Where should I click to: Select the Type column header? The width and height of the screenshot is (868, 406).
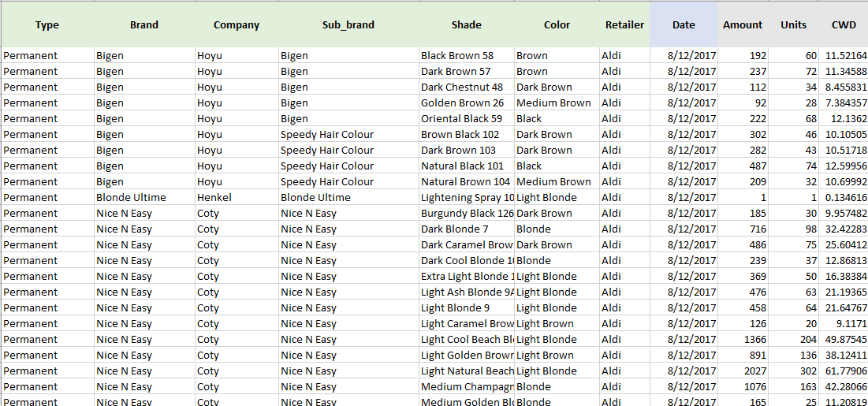coord(47,24)
